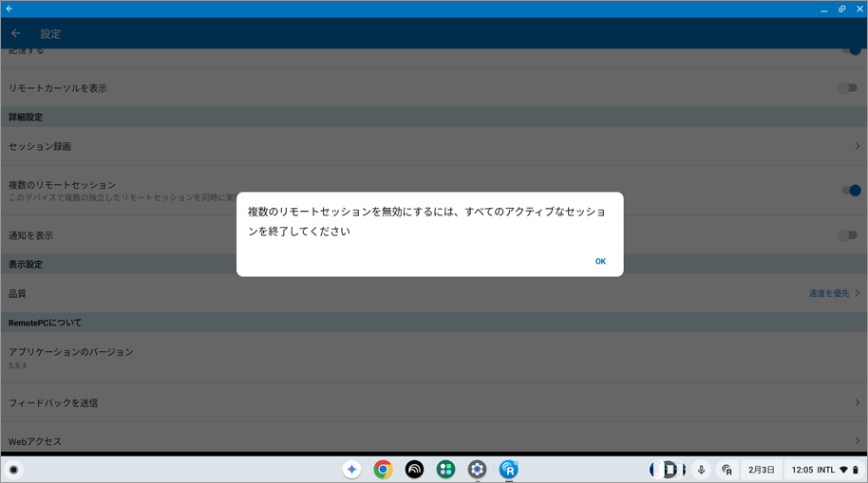
Task: Toggle リモートカーソルを表示 switch
Action: point(847,88)
